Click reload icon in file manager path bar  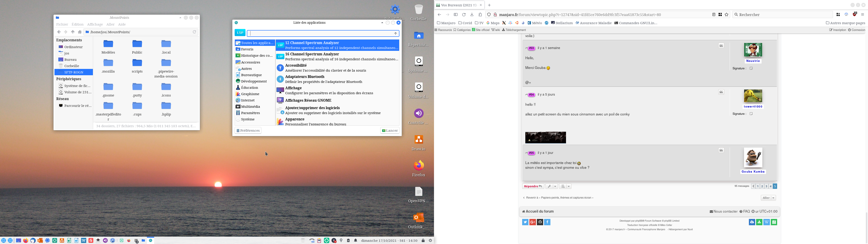pyautogui.click(x=194, y=32)
